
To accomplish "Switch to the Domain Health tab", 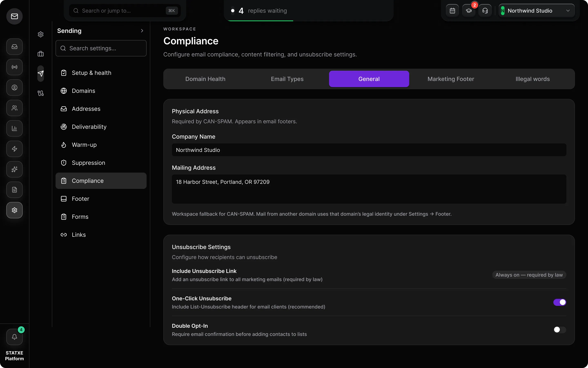I will (x=205, y=79).
